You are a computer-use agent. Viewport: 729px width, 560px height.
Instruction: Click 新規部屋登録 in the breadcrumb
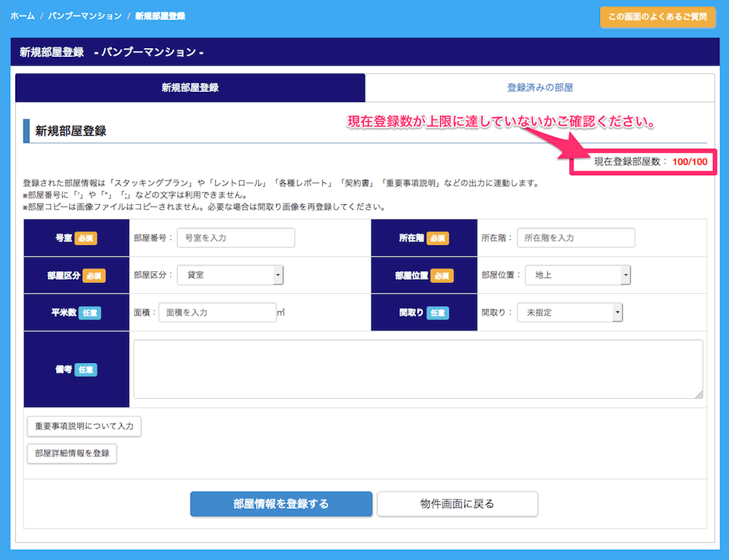(160, 16)
